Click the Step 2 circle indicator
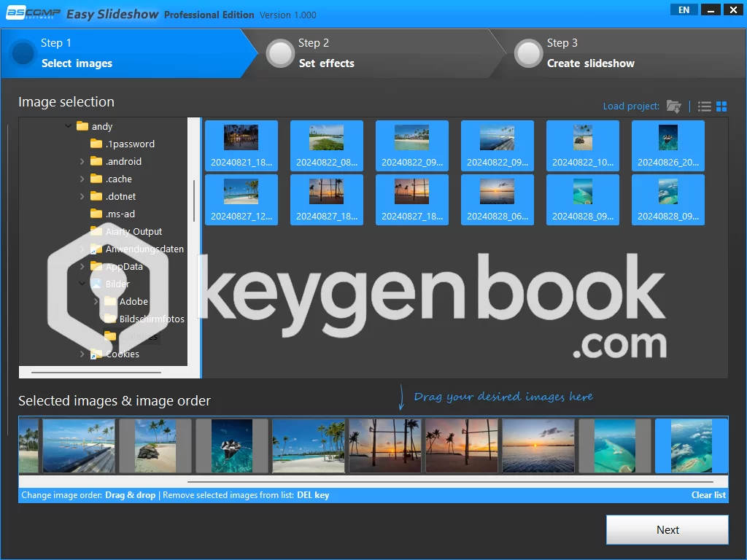The height and width of the screenshot is (560, 747). pos(280,53)
